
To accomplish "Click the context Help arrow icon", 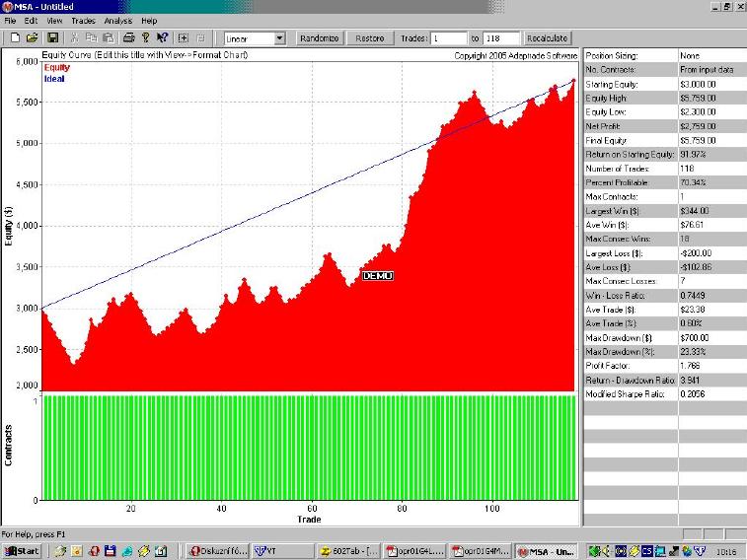I will point(161,38).
